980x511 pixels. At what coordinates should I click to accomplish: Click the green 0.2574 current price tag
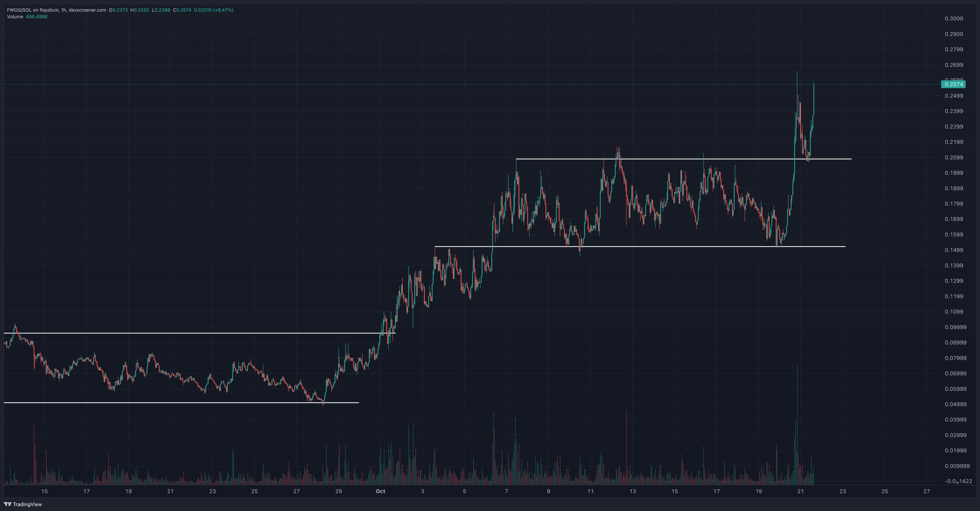point(953,84)
